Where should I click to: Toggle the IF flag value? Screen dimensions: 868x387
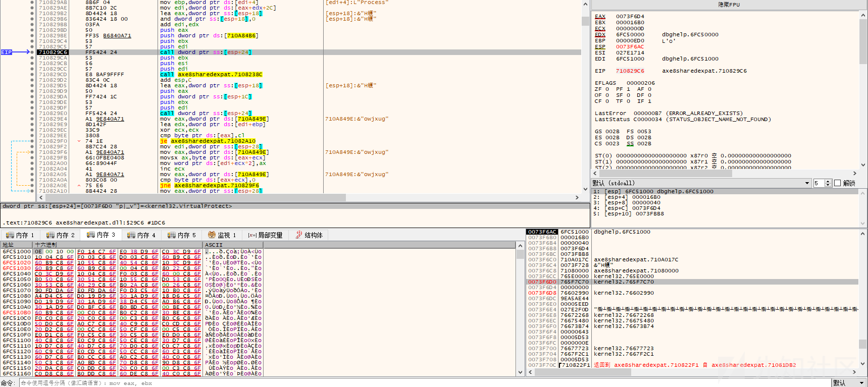(x=649, y=101)
